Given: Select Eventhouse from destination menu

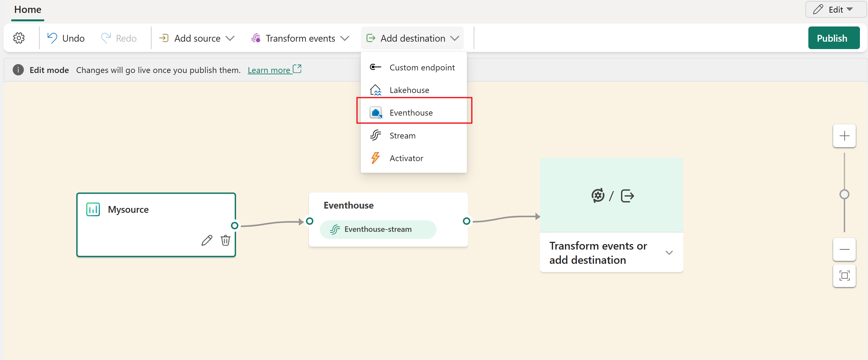Looking at the screenshot, I should [x=411, y=113].
